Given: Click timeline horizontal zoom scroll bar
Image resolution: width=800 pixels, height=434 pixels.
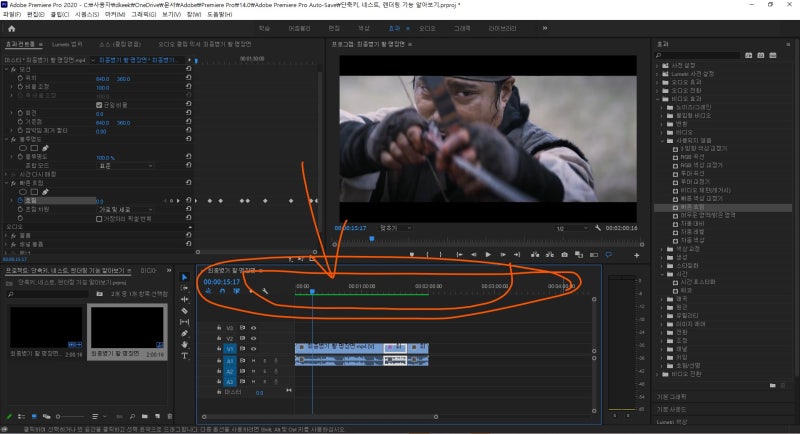Looking at the screenshot, I should (x=319, y=417).
